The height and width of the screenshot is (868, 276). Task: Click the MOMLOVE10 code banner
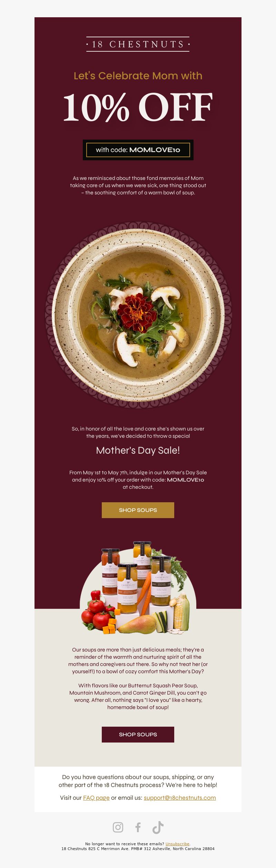pos(138,150)
